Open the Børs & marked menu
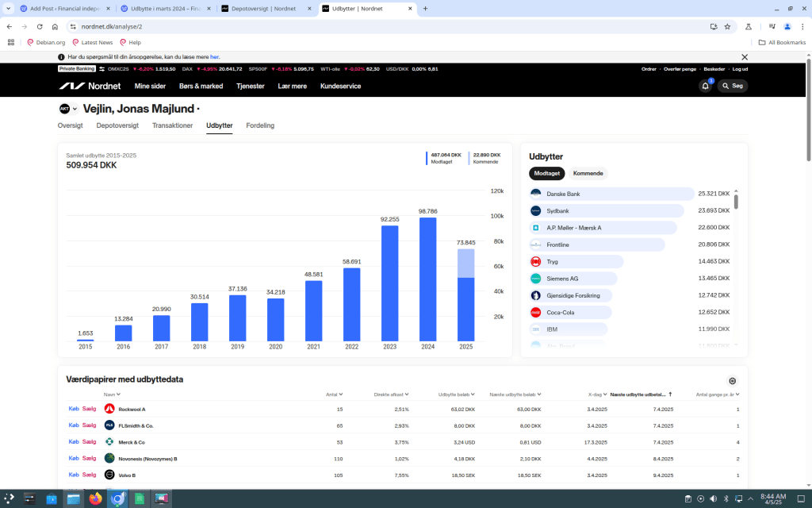This screenshot has width=812, height=508. click(x=201, y=86)
